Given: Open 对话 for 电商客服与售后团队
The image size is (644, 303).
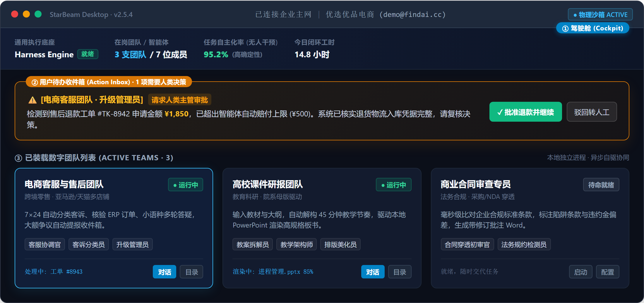Looking at the screenshot, I should tap(164, 272).
